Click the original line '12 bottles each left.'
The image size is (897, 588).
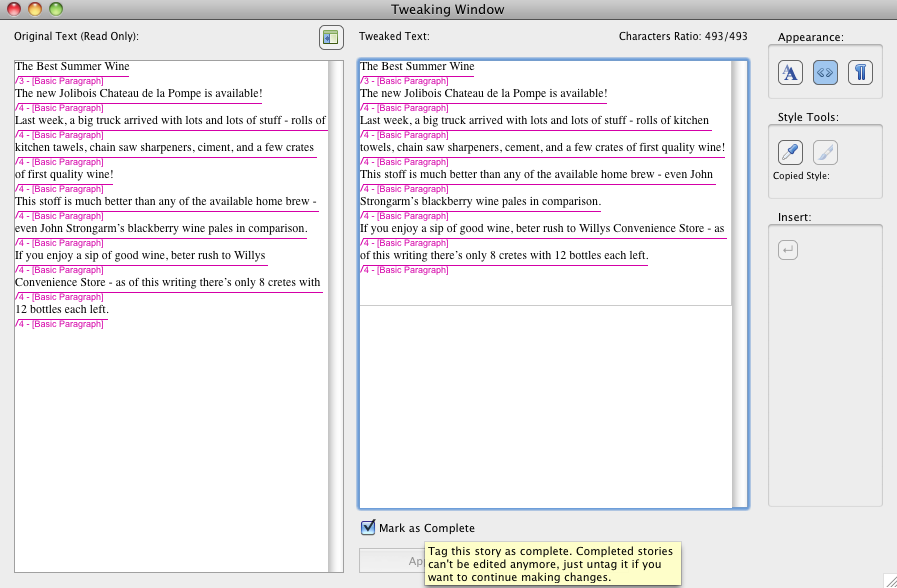pyautogui.click(x=62, y=310)
